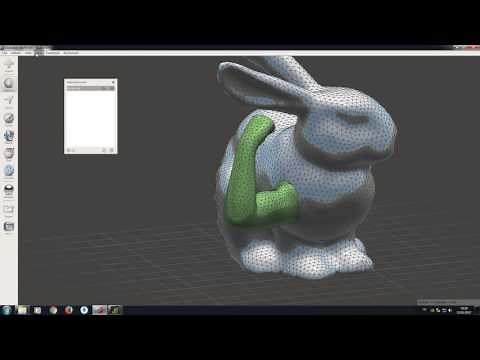Click the blue circular taskbar icon
Viewport: 480px width, 360px height.
(x=84, y=310)
